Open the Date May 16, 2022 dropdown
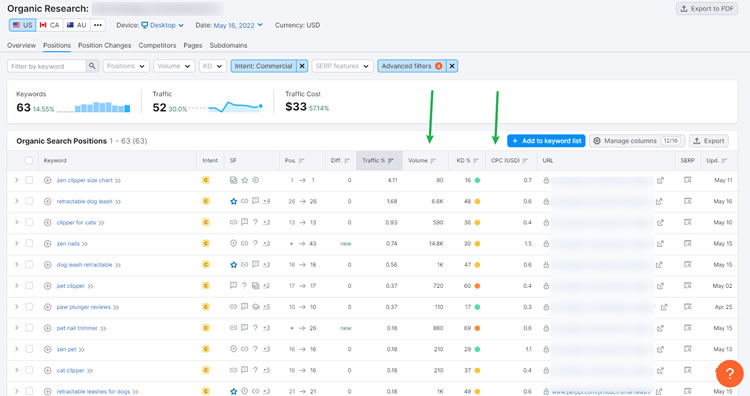This screenshot has width=750, height=396. (238, 25)
